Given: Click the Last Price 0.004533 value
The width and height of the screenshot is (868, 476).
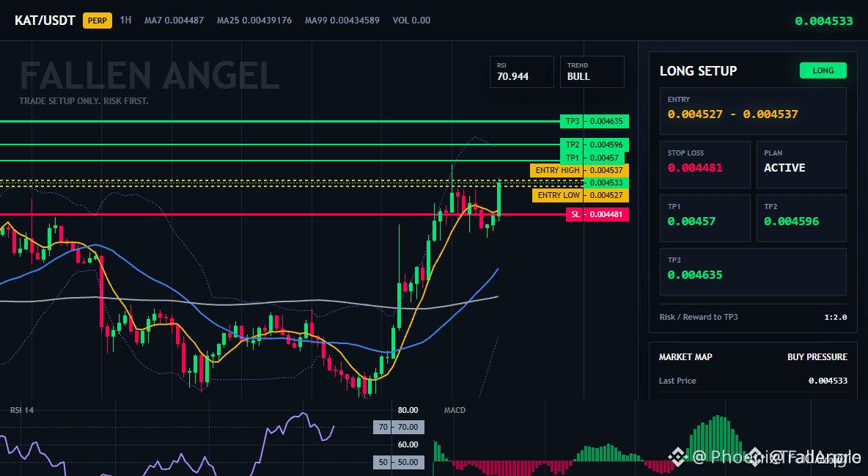Looking at the screenshot, I should click(828, 381).
